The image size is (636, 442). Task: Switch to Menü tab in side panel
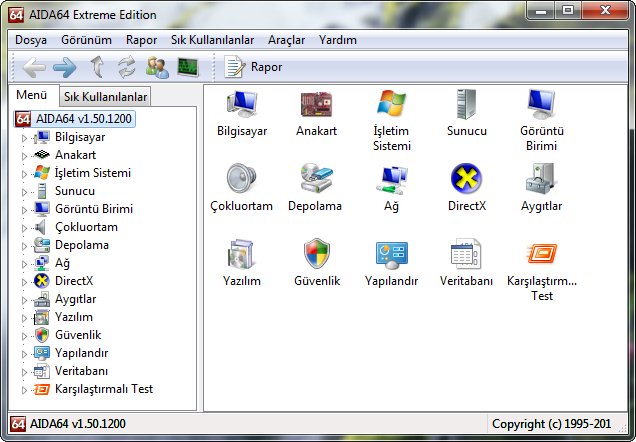(32, 95)
